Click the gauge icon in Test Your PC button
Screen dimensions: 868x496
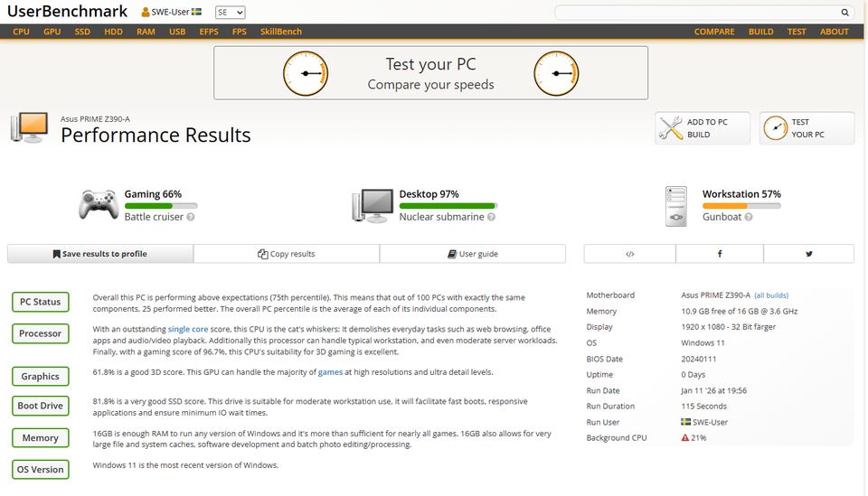(x=776, y=128)
